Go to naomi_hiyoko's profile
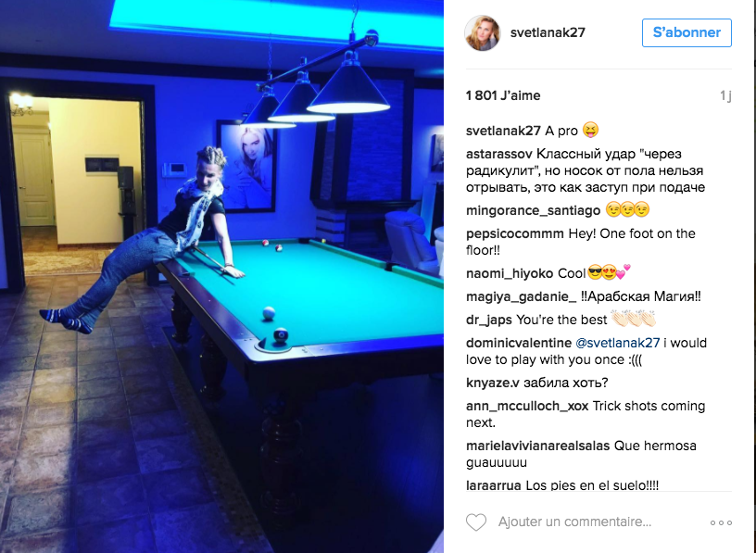756x553 pixels. pyautogui.click(x=510, y=274)
